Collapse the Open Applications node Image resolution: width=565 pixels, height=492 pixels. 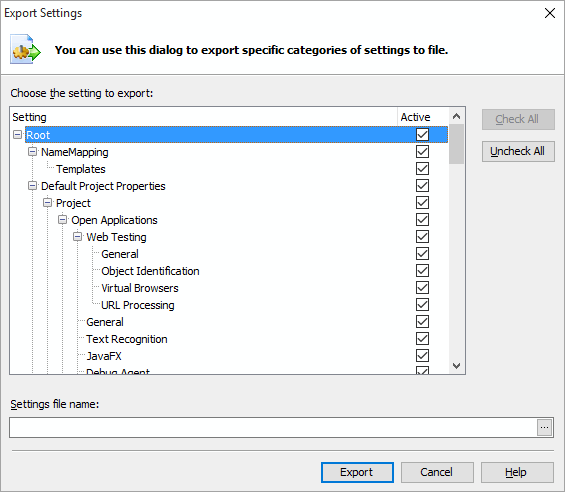pos(63,220)
